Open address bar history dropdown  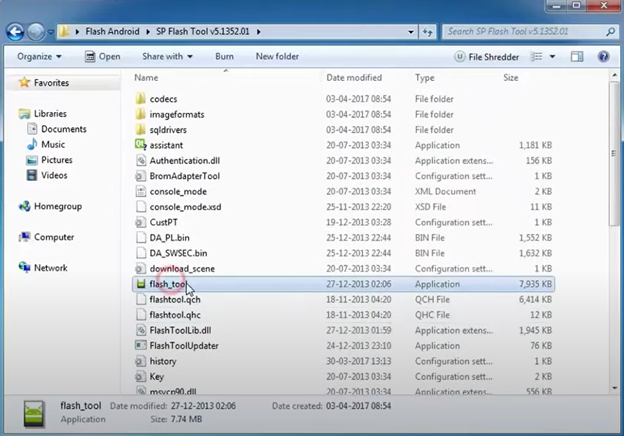tap(411, 32)
